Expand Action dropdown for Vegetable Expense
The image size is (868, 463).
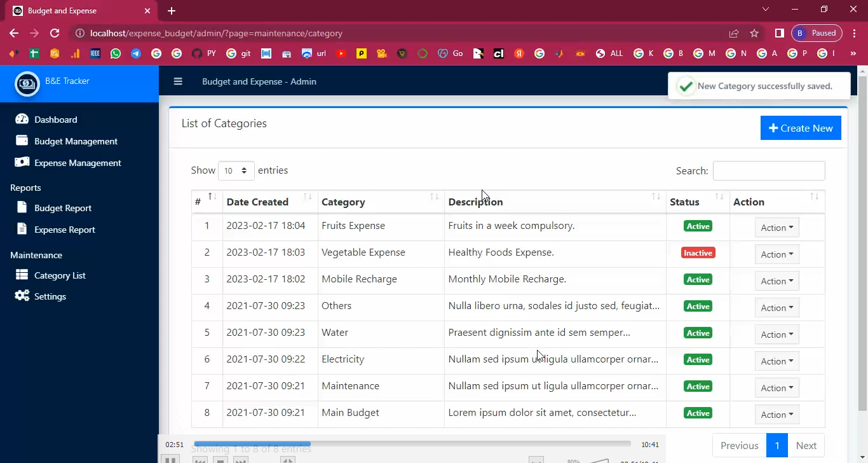(776, 254)
